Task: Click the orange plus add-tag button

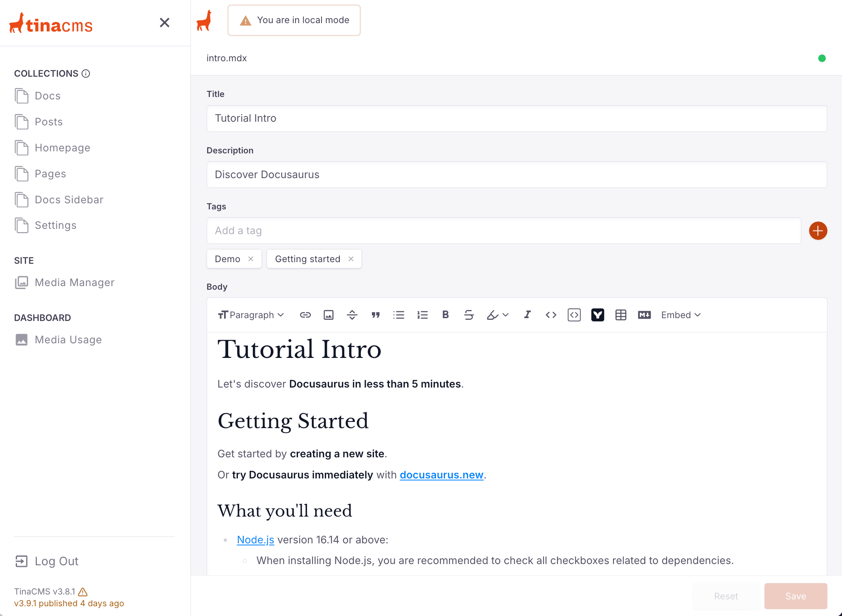Action: tap(818, 231)
